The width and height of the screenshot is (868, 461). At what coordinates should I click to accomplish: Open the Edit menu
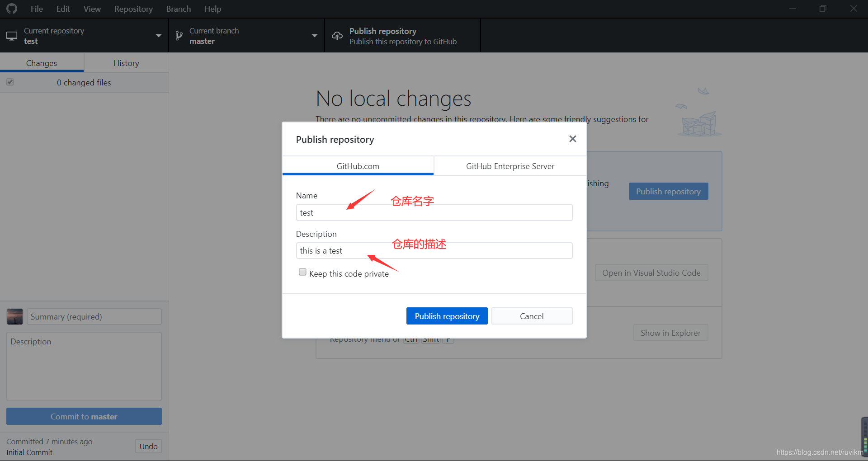(63, 9)
